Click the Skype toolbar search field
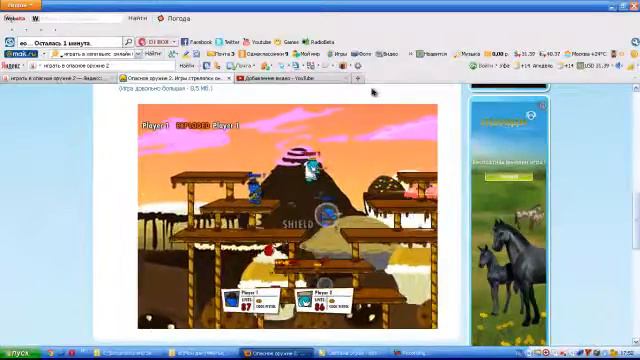 click(69, 42)
